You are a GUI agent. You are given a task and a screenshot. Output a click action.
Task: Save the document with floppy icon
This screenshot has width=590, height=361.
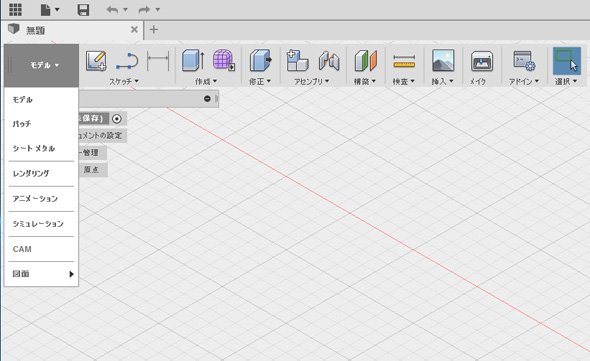(83, 9)
